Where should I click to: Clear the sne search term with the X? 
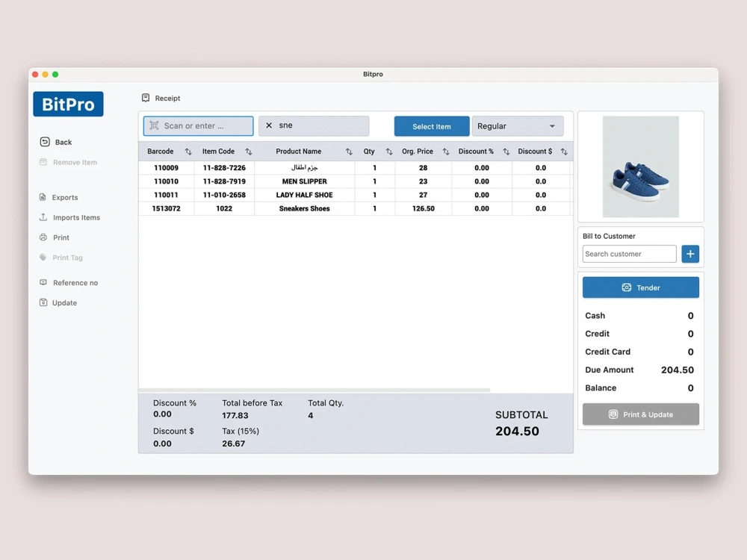click(269, 125)
